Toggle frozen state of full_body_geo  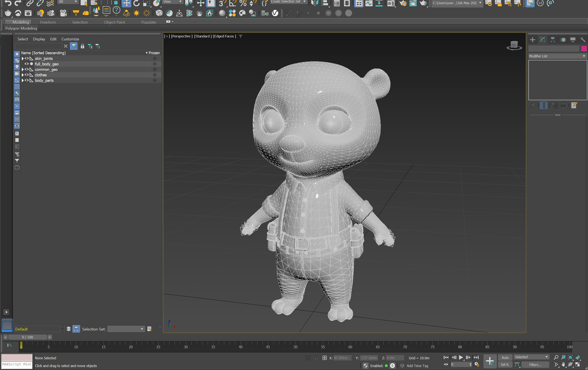click(x=155, y=64)
